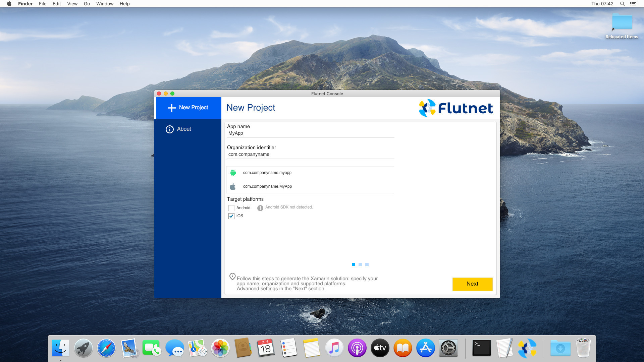Uncheck the iOS target platform checkbox

[231, 216]
